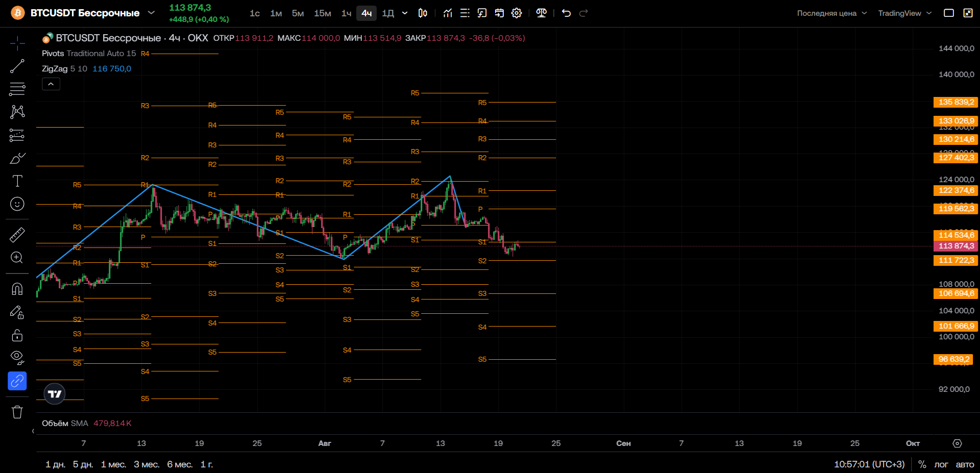Click the chart title BTCUSDT Бессрочные · 4ч · OKX
Viewport: 980px width, 473px height.
coord(132,38)
